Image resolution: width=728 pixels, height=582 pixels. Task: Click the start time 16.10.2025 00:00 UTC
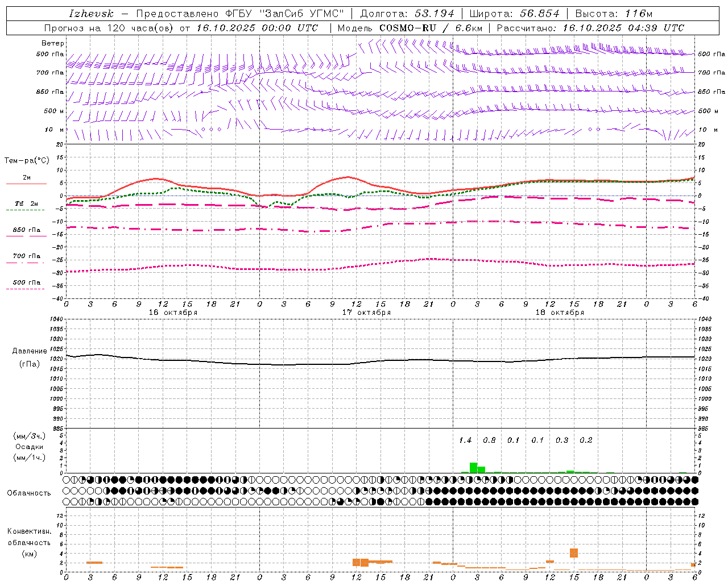[257, 28]
